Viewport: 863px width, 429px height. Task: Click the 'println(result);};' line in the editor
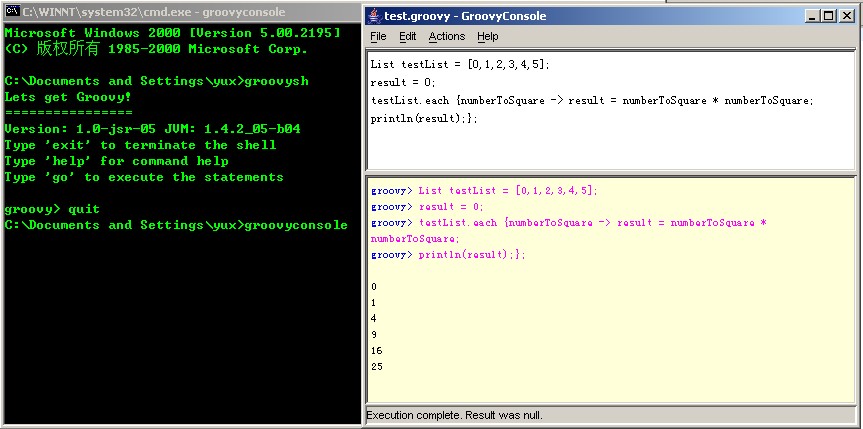[424, 118]
